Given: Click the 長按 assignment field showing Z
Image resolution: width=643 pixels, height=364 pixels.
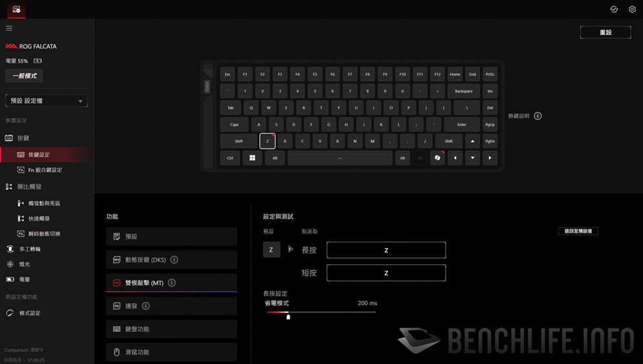Looking at the screenshot, I should pyautogui.click(x=386, y=250).
